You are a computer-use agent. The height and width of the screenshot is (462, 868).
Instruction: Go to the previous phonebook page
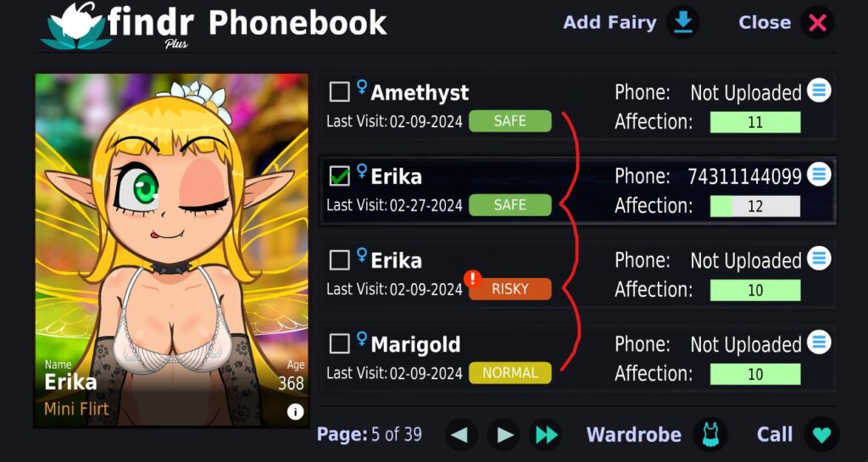click(x=462, y=434)
